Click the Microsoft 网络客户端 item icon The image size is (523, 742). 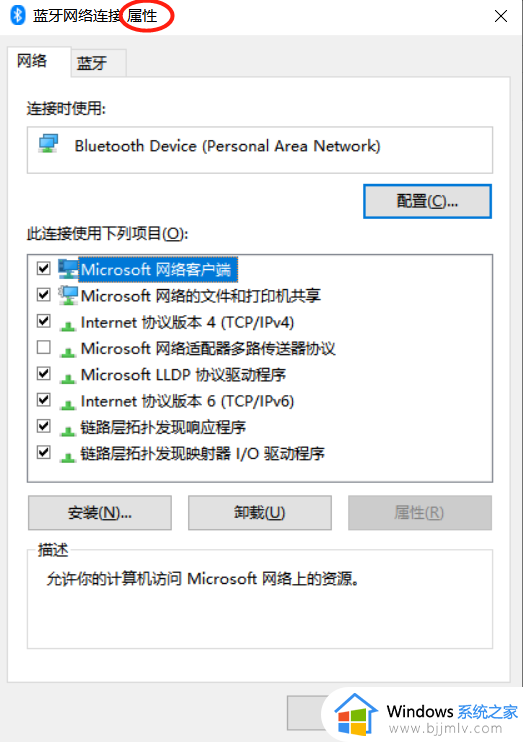point(68,269)
